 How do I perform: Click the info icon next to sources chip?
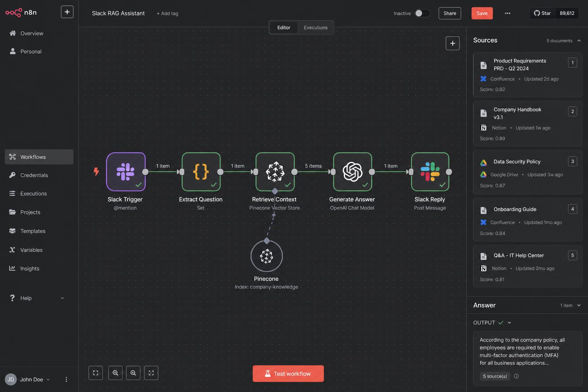click(516, 376)
